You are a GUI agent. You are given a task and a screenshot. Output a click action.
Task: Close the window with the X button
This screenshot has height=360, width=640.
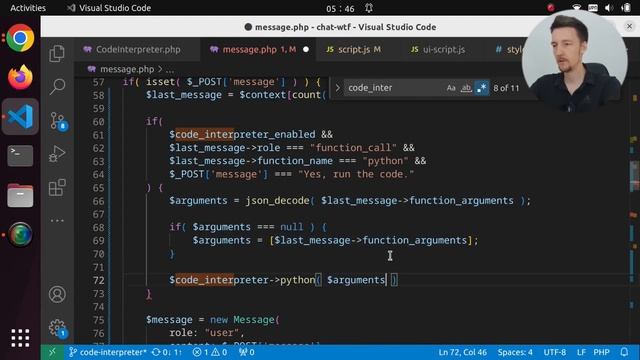629,27
